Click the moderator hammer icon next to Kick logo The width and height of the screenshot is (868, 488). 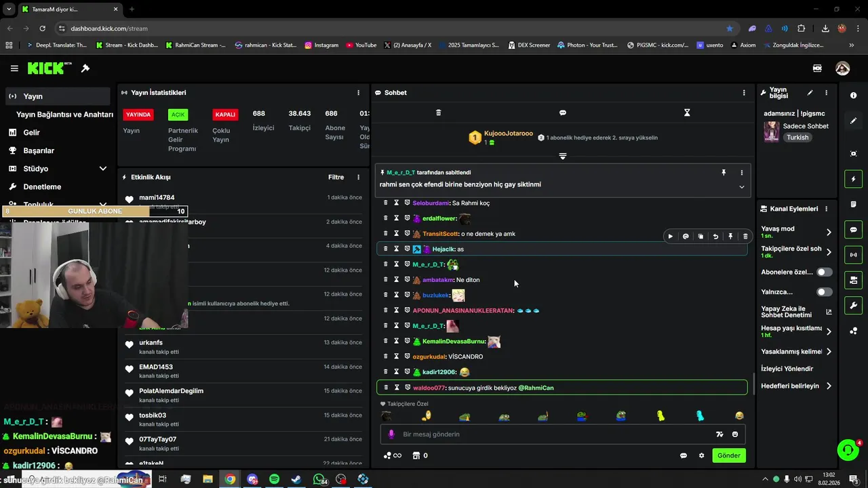coord(85,68)
